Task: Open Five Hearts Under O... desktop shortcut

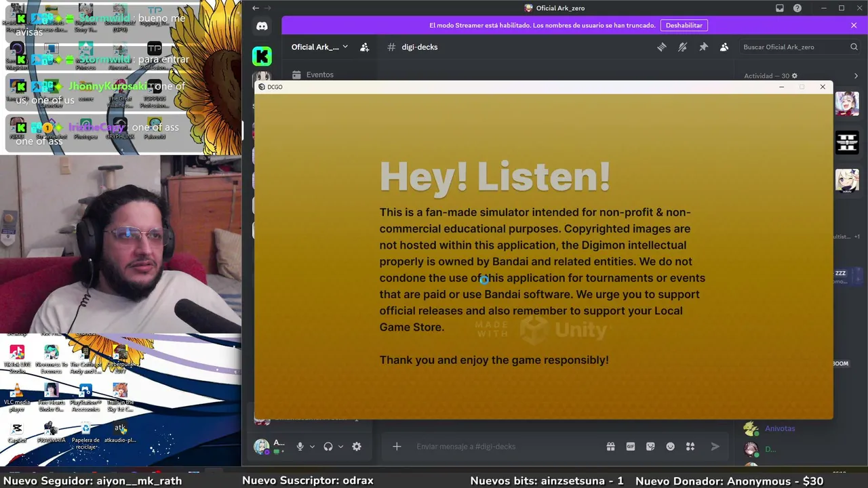Action: pyautogui.click(x=51, y=398)
